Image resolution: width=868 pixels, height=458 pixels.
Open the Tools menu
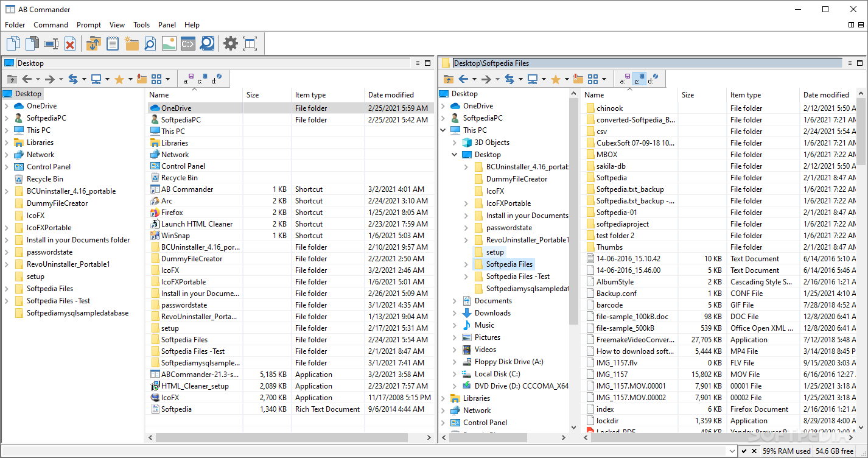pyautogui.click(x=141, y=25)
